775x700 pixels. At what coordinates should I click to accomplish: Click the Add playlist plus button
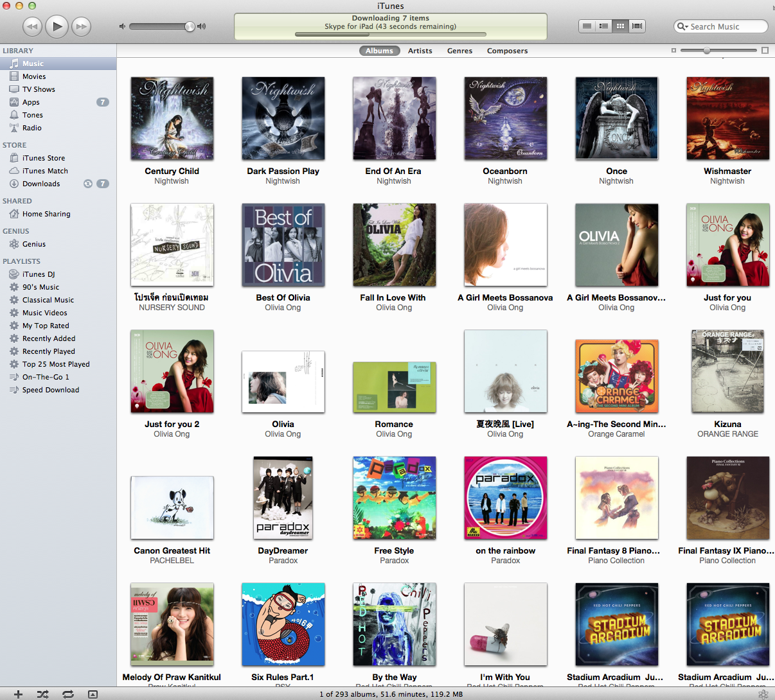(19, 694)
